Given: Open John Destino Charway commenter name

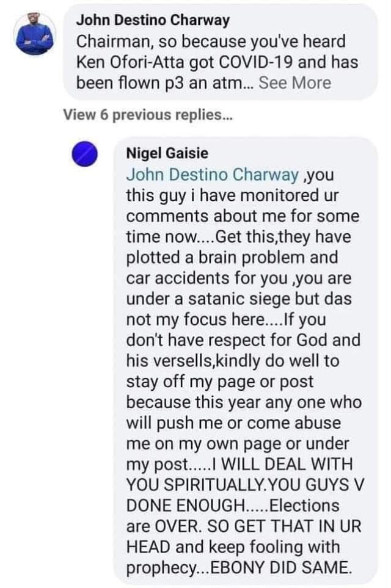Looking at the screenshot, I should pos(153,20).
